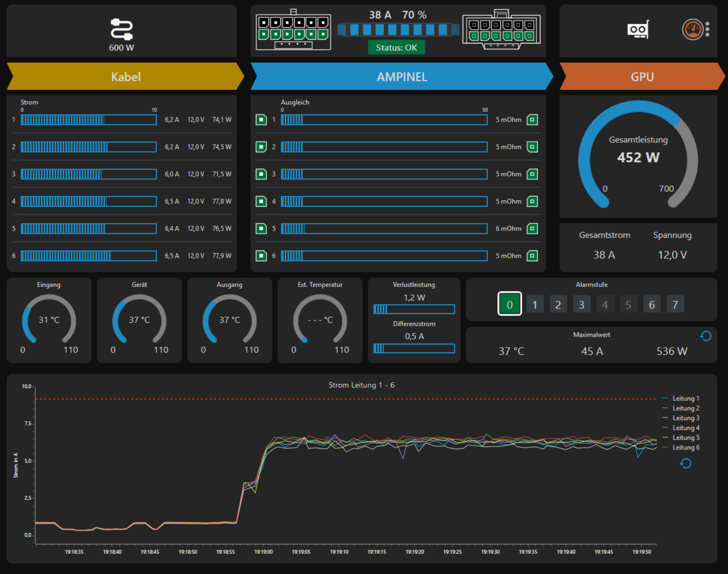Screen dimensions: 728x574
Task: Toggle Leitung 3 in the chart legend
Action: point(681,418)
